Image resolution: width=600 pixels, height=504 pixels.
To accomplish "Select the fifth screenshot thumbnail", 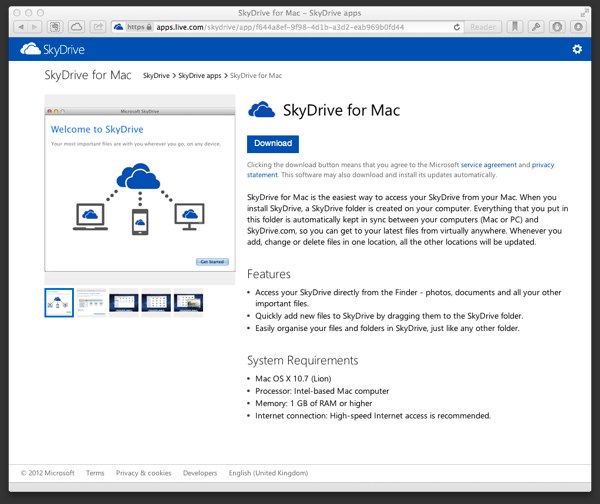I will (x=188, y=303).
